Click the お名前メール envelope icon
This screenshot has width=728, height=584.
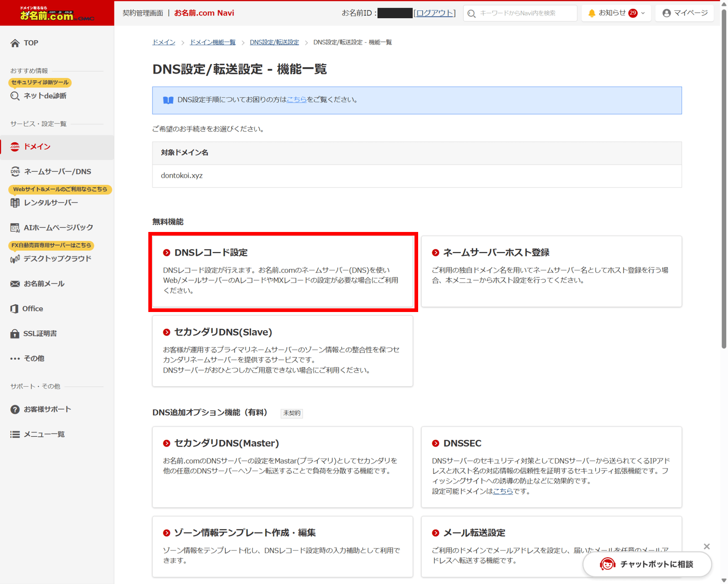click(15, 284)
